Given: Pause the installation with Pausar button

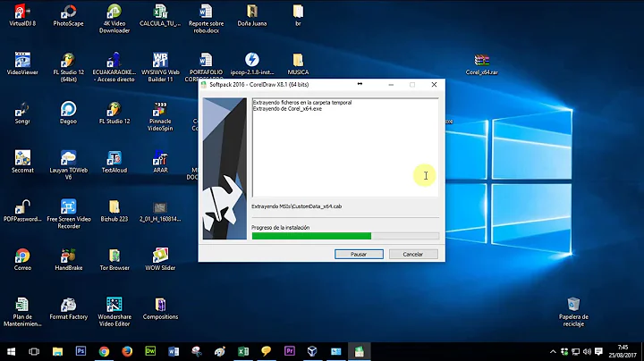Looking at the screenshot, I should [359, 255].
